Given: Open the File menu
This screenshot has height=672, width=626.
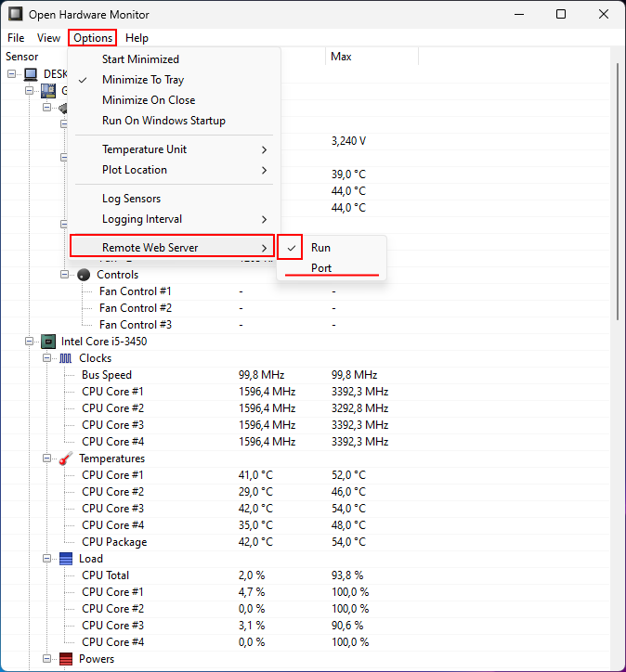Looking at the screenshot, I should click(16, 38).
